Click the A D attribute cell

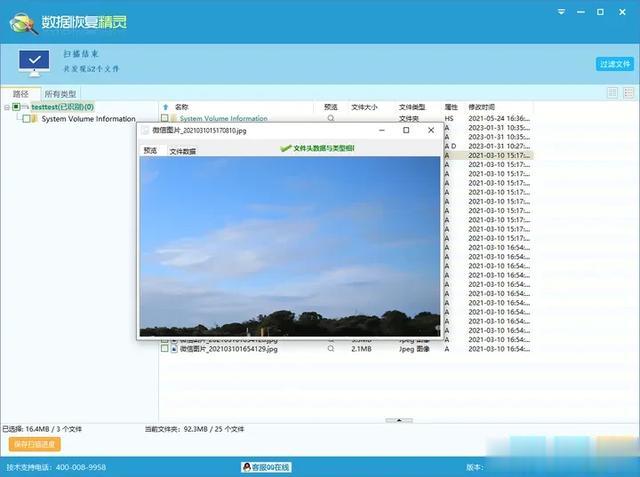click(450, 146)
